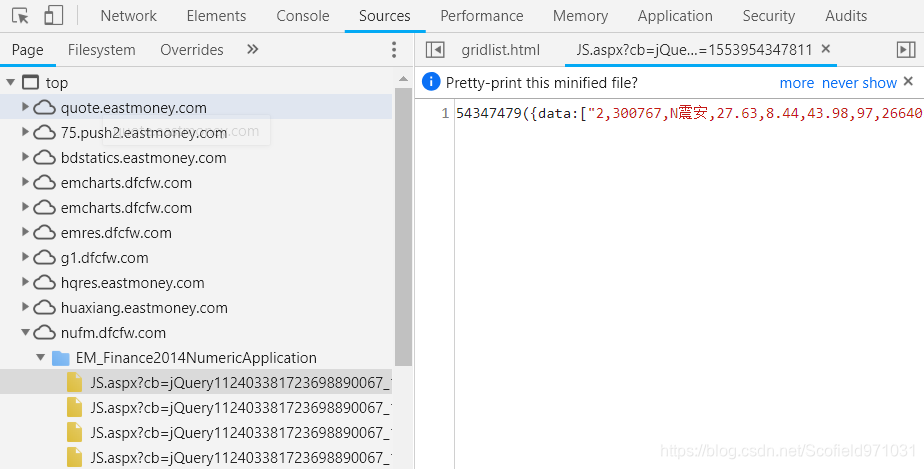
Task: Select bdstatics.eastmoney.com cloud icon
Action: click(44, 158)
